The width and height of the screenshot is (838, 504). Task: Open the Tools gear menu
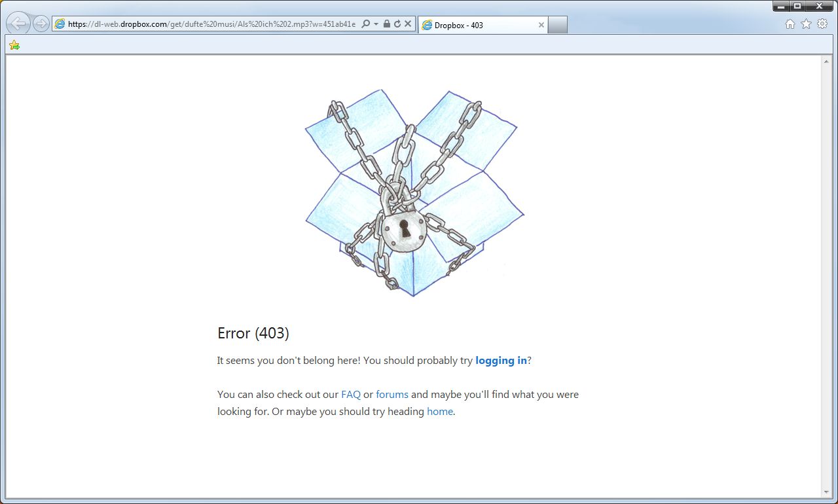pos(822,24)
